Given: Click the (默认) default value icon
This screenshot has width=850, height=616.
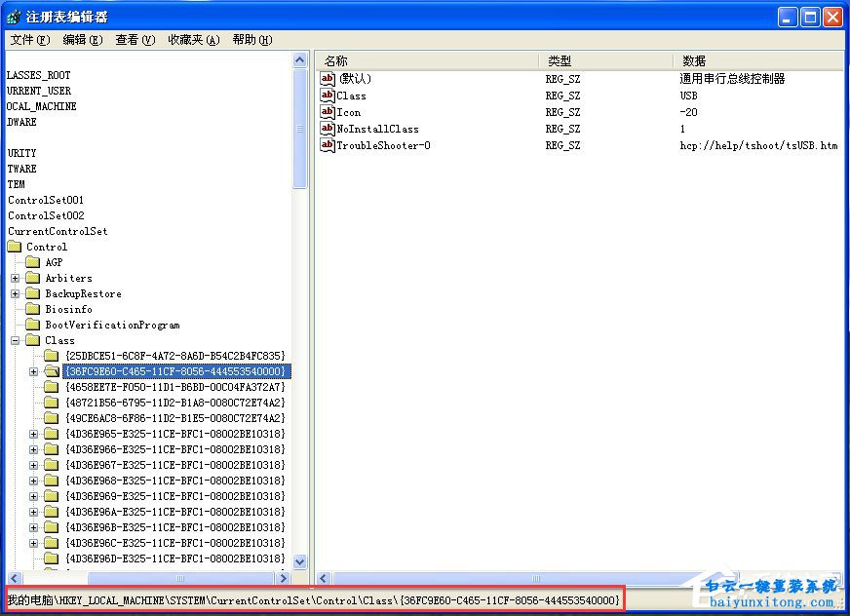Looking at the screenshot, I should pos(328,79).
